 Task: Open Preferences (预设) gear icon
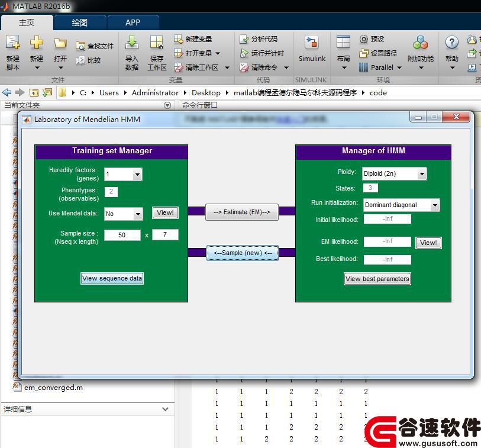point(363,39)
